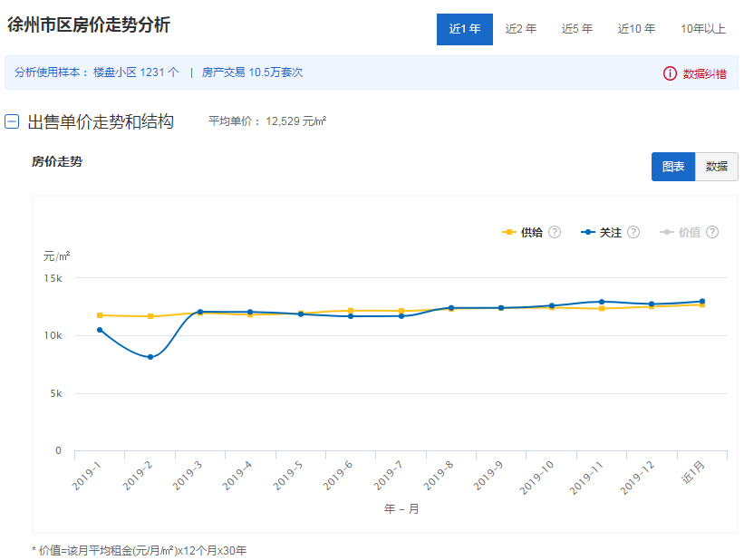This screenshot has height=560, width=744.
Task: Select the 近1年 time range tab
Action: pos(465,29)
